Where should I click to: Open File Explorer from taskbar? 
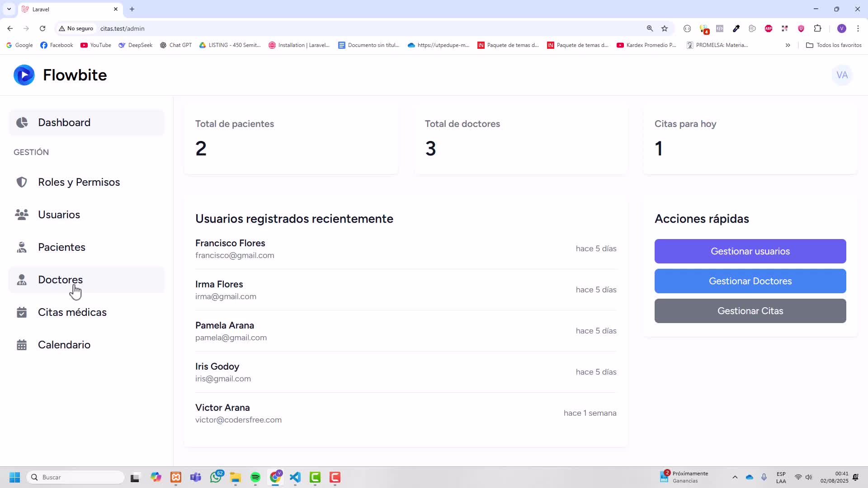pyautogui.click(x=236, y=477)
